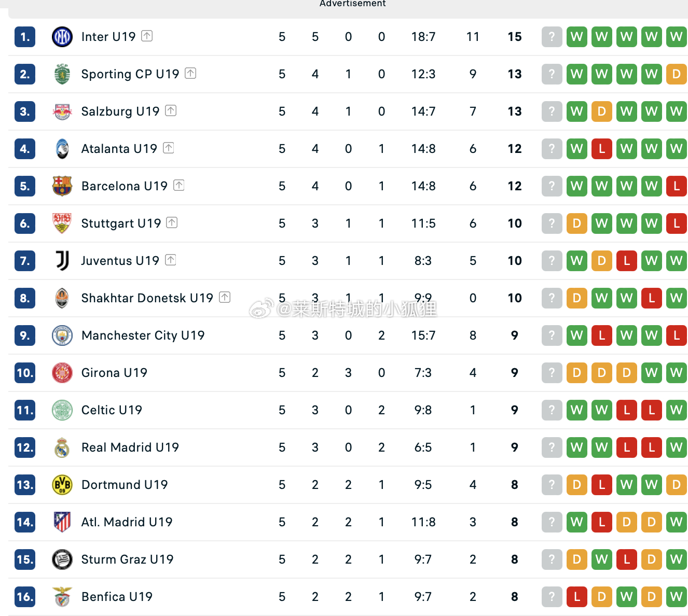Screen dimensions: 688x616
Task: Click the rank 16 position badge
Action: click(25, 597)
